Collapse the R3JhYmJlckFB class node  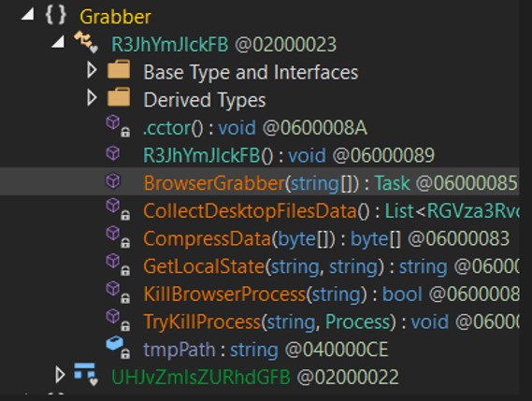pyautogui.click(x=58, y=42)
